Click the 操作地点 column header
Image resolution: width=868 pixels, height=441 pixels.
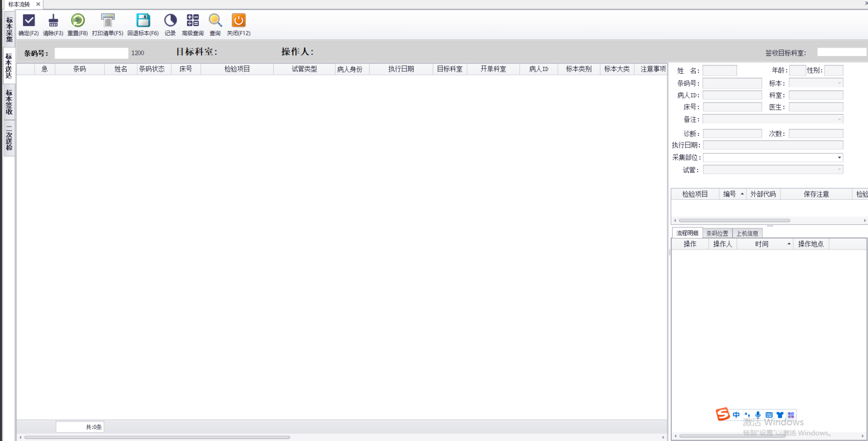pos(810,244)
